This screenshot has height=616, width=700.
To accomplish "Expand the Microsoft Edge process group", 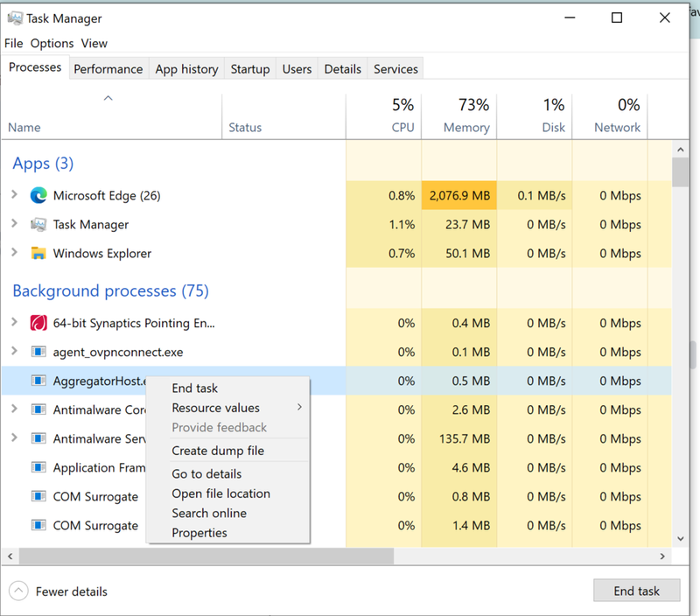I will click(x=14, y=195).
